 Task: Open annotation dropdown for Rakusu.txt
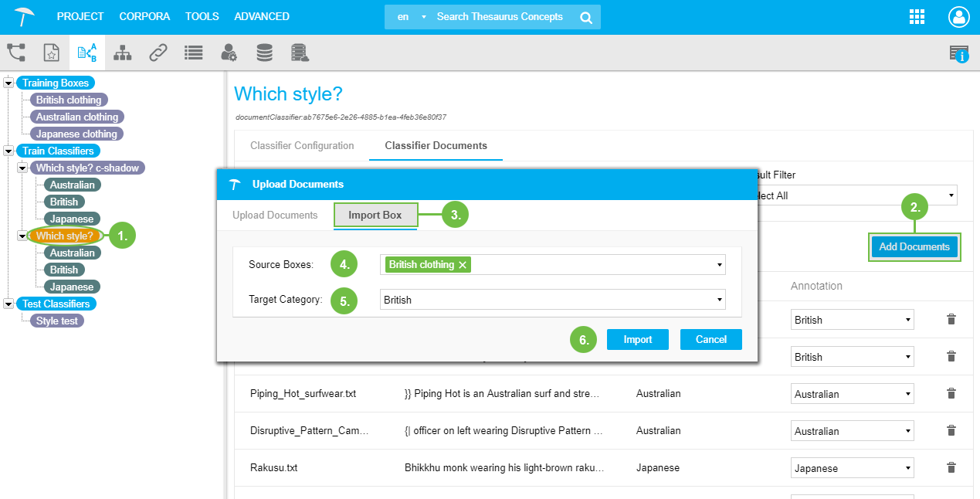[x=852, y=468]
